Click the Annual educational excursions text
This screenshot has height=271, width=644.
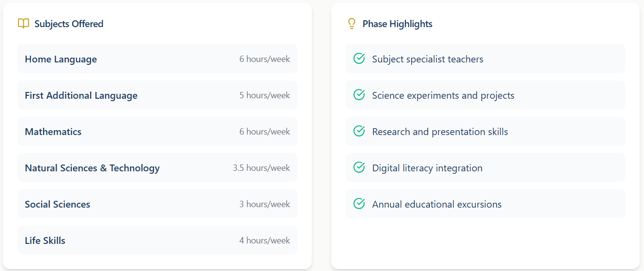[437, 204]
